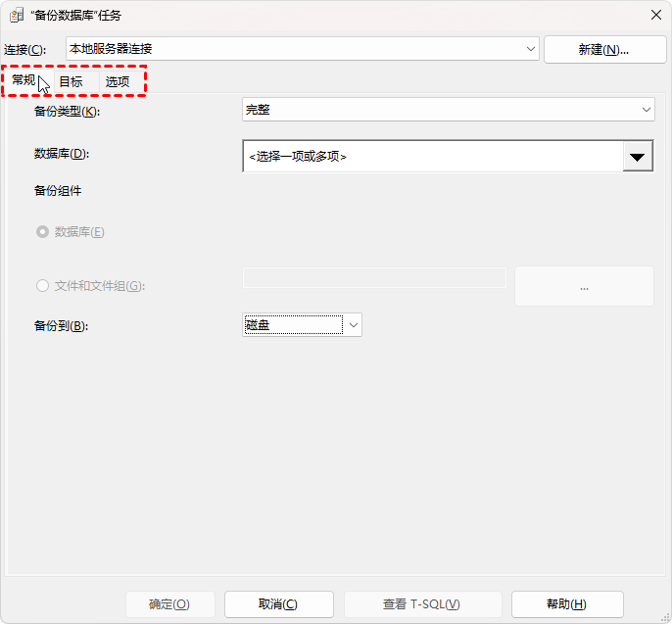Screen dimensions: 672x624
Task: Open the 连接 dropdown showing 本地服务器连接
Action: coord(303,48)
